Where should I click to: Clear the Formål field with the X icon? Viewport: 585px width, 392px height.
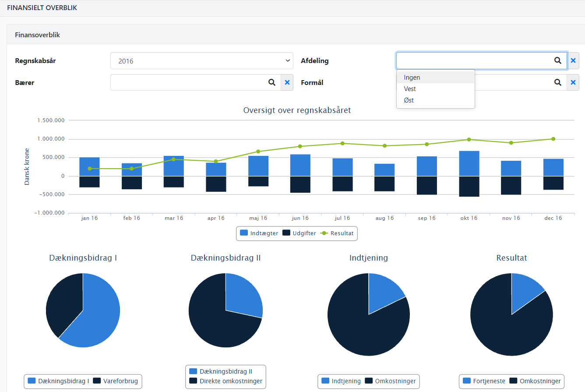[573, 82]
